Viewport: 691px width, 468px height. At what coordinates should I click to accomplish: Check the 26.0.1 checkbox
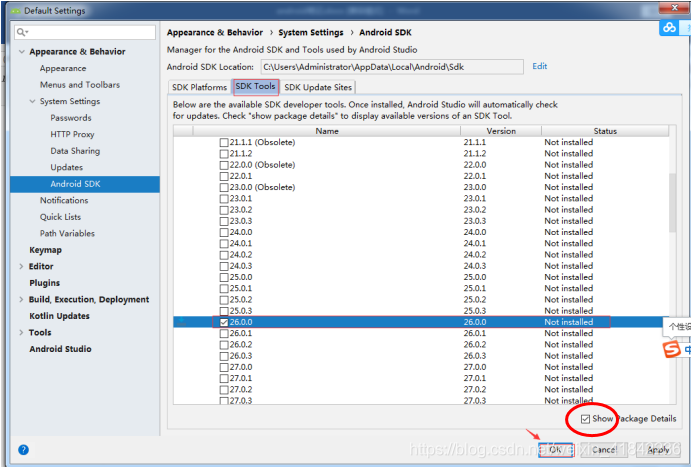tap(224, 334)
